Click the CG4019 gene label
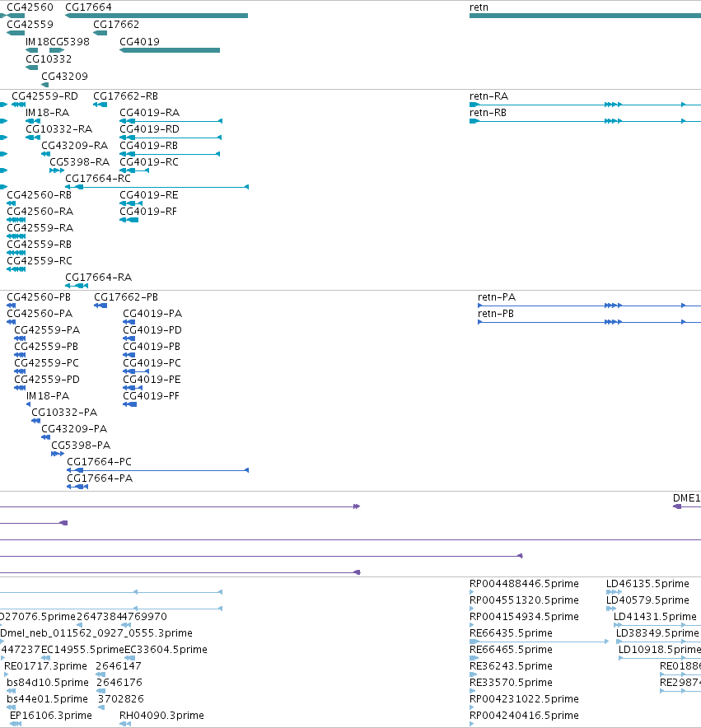 pos(139,42)
